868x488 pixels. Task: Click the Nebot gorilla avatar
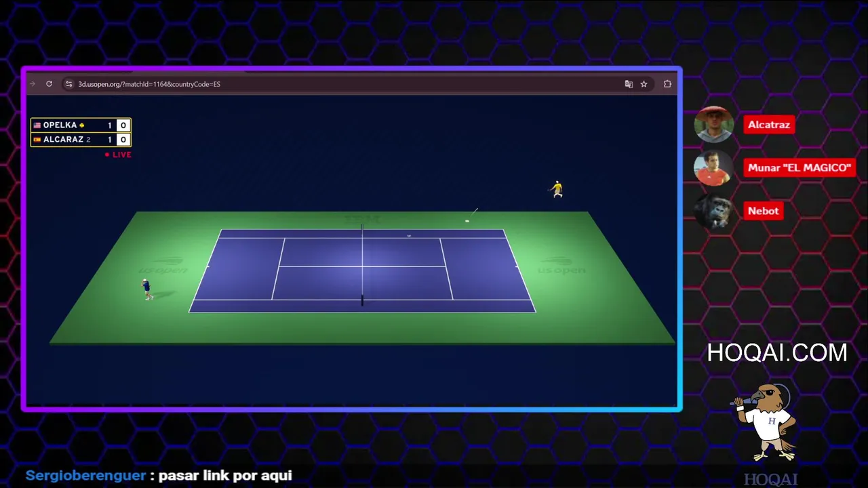(x=714, y=211)
